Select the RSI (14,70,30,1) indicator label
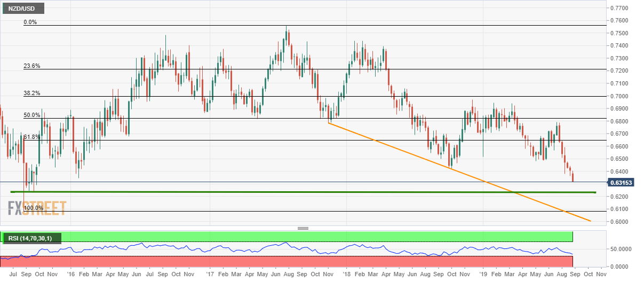The image size is (644, 281). tap(31, 238)
